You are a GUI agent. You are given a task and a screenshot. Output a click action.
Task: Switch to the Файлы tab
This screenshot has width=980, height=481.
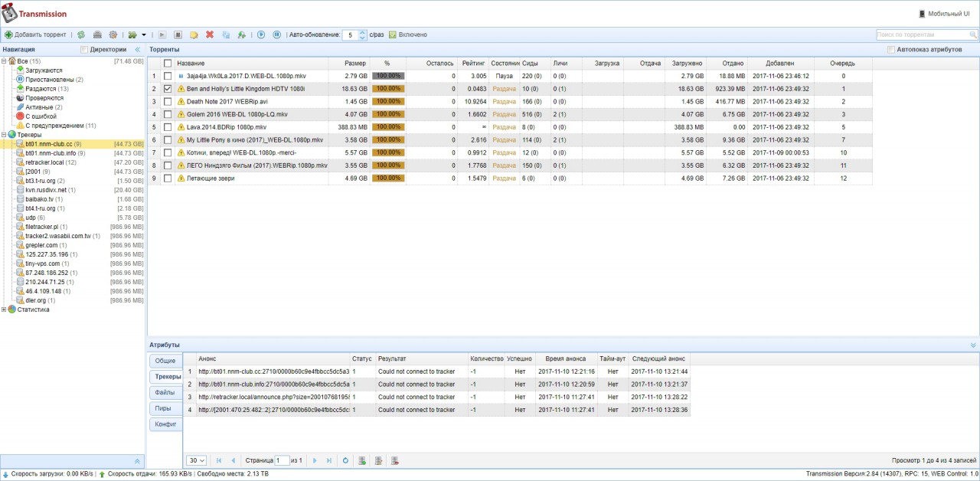[165, 393]
